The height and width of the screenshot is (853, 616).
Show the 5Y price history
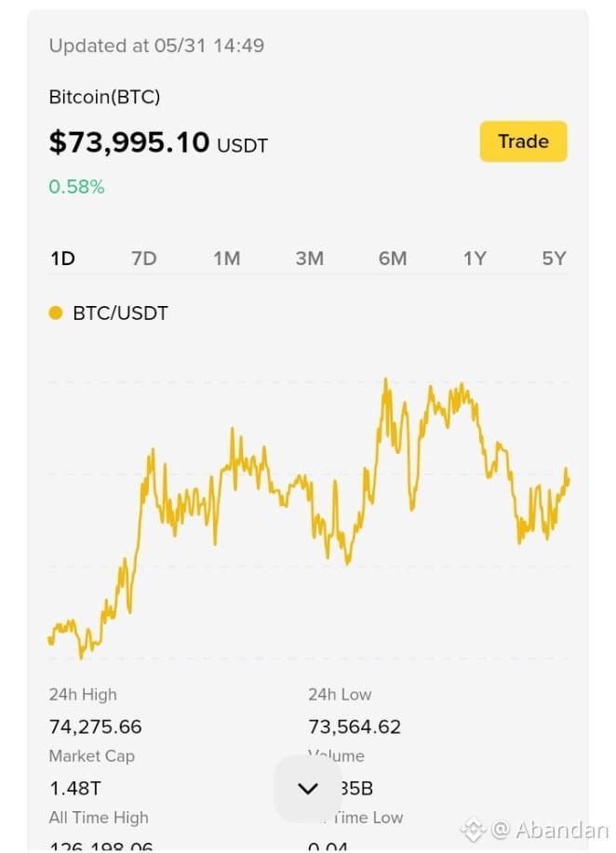(554, 259)
